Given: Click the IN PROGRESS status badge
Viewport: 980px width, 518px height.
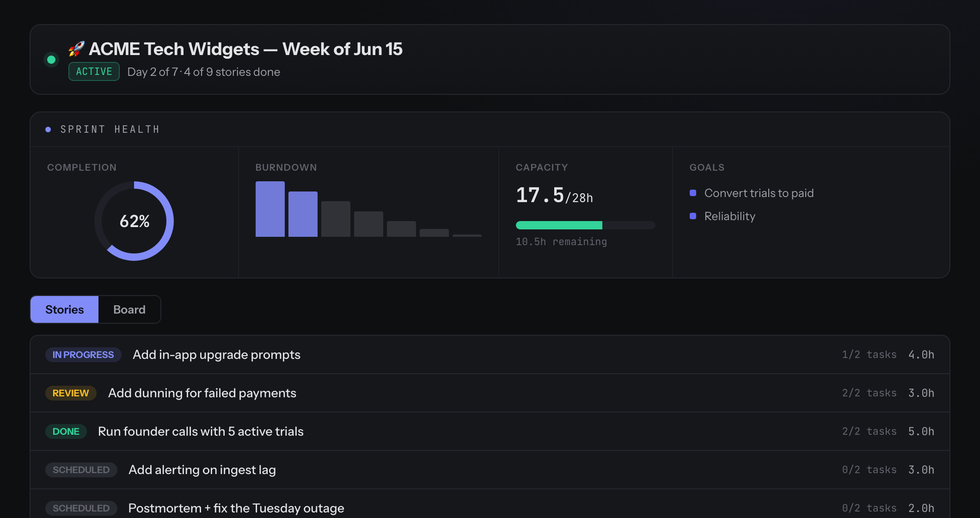Looking at the screenshot, I should pos(83,355).
